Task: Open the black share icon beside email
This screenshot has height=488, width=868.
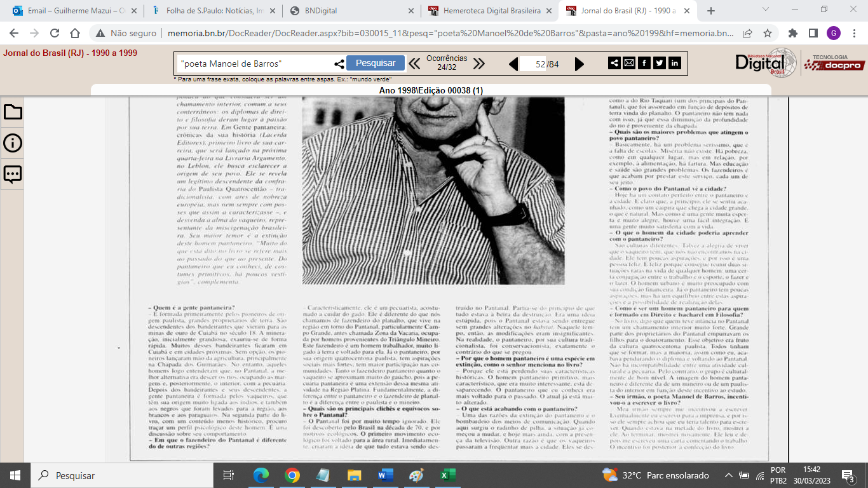Action: pyautogui.click(x=614, y=63)
